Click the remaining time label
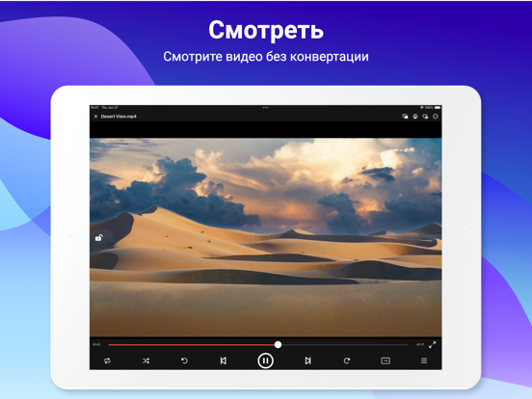Image resolution: width=532 pixels, height=399 pixels. point(419,345)
